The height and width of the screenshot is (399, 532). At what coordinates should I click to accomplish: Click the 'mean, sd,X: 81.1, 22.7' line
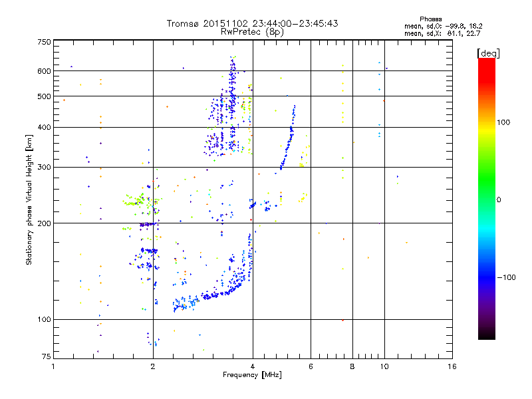(442, 33)
